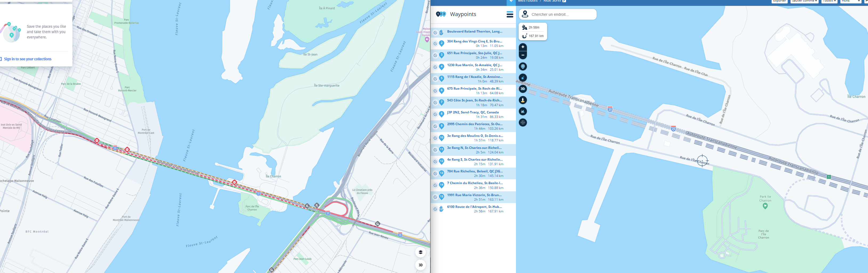
Task: Click Park Ile Charron green POI marker
Action: (765, 206)
